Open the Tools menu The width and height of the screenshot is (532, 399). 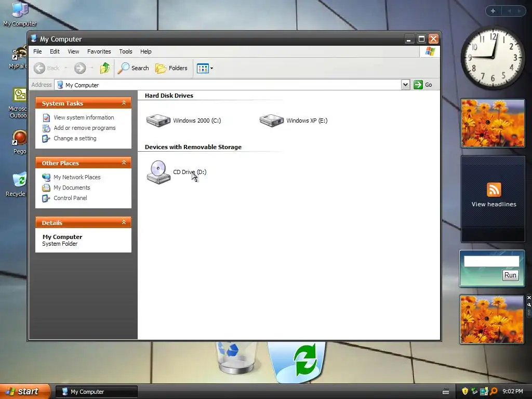[x=126, y=51]
